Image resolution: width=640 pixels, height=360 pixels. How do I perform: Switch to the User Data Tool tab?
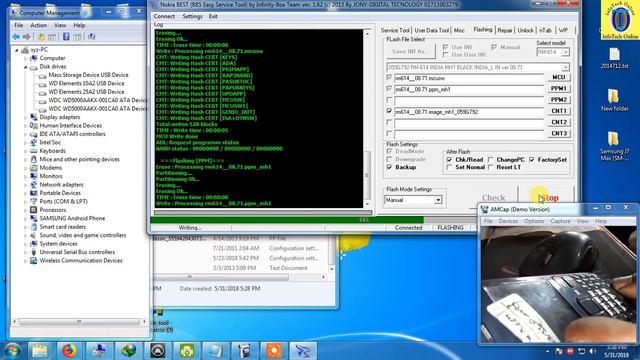click(x=431, y=31)
